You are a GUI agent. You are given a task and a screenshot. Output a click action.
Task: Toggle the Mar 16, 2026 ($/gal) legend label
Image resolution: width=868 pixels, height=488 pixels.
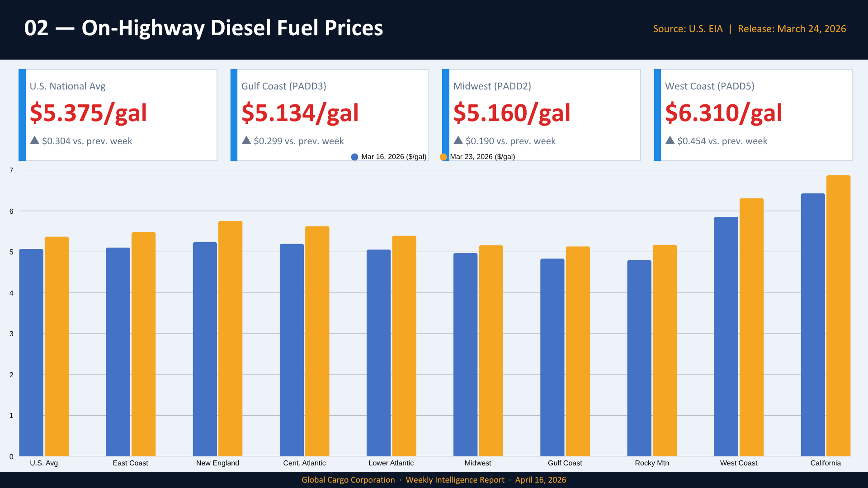pos(394,157)
